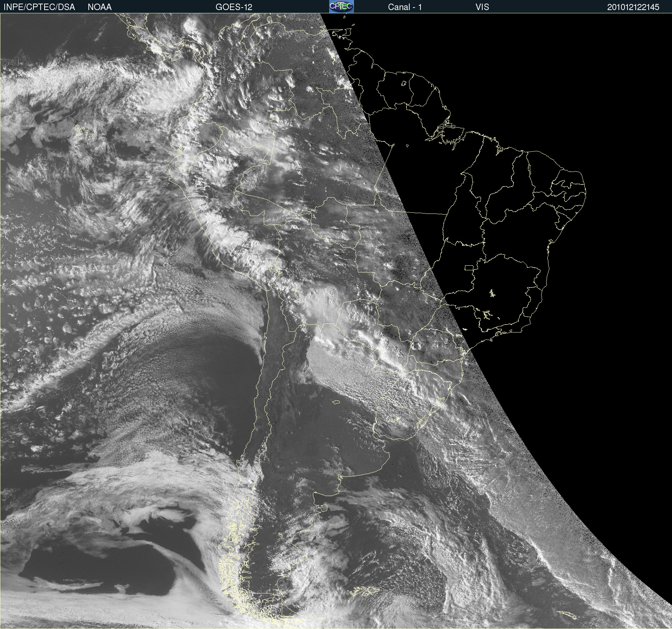
Task: Select the VIS channel label
Action: 482,7
